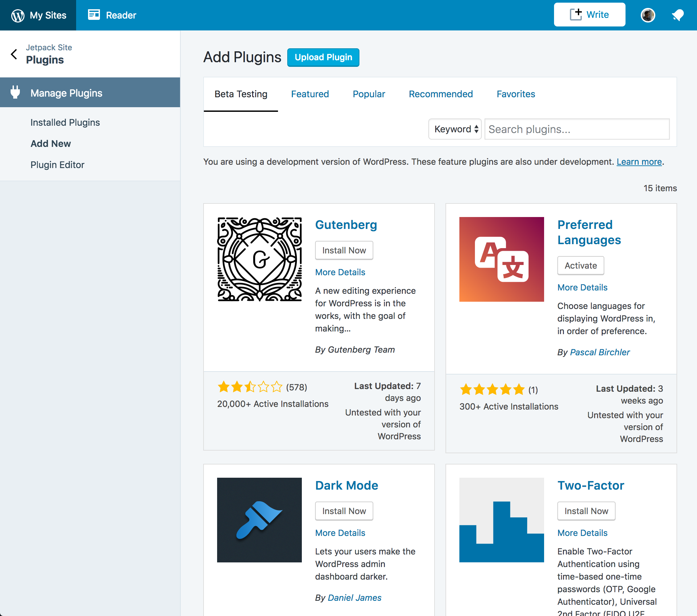Viewport: 697px width, 616px height.
Task: Click the Add Plugins heading
Action: click(x=242, y=57)
